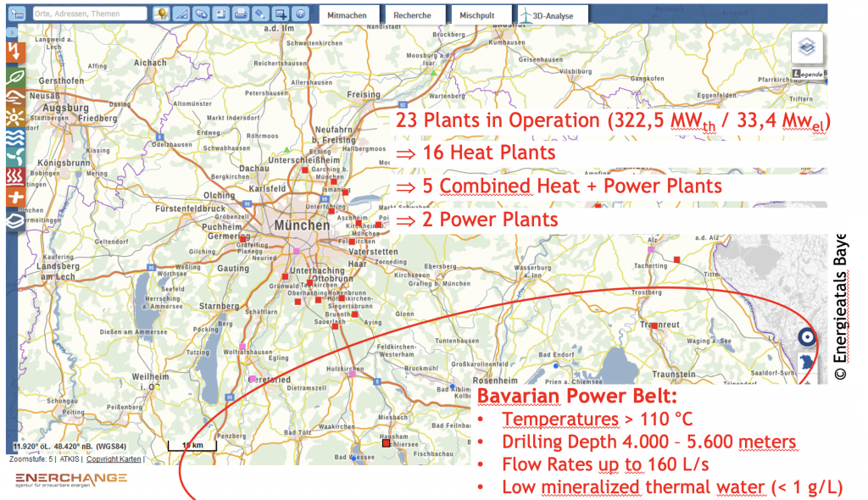Open the Recherche tab
868x500 pixels.
coord(413,15)
